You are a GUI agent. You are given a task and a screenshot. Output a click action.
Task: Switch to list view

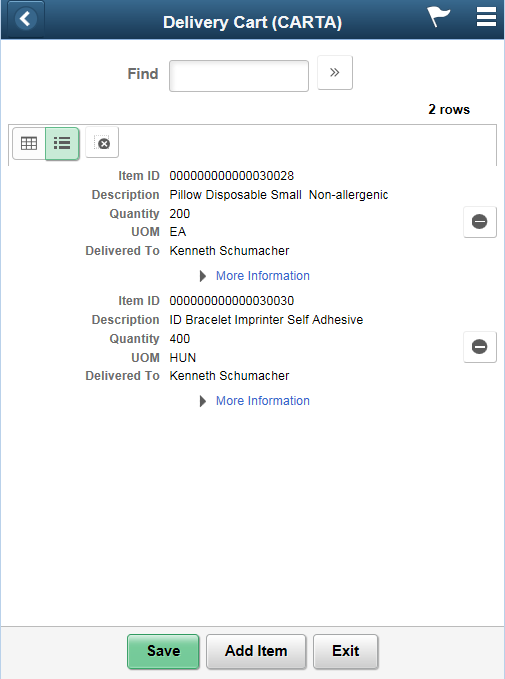(x=62, y=143)
